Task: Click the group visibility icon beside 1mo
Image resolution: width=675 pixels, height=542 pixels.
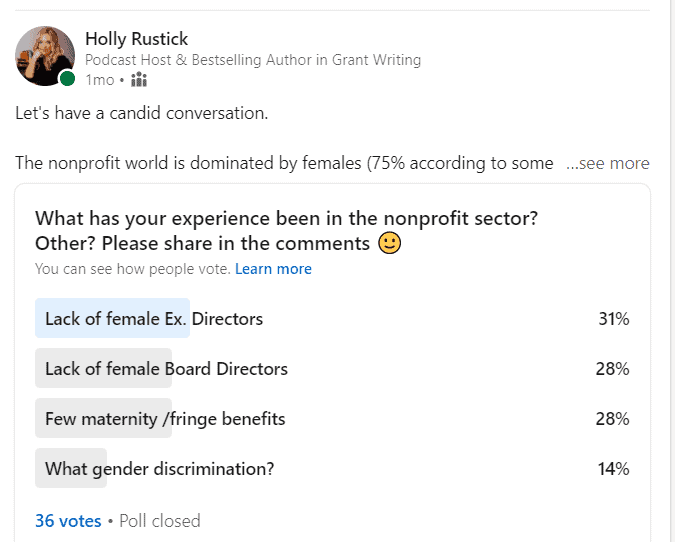Action: [x=139, y=80]
